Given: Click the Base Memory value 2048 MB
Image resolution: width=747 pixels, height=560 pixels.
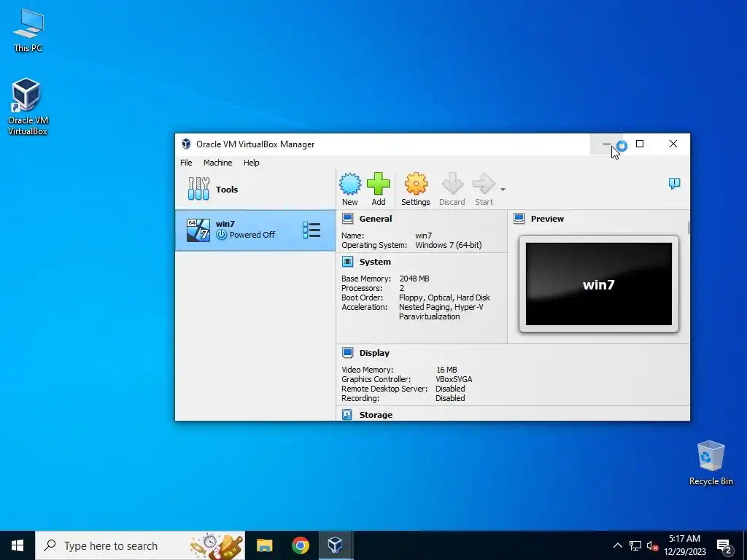Looking at the screenshot, I should click(x=414, y=279).
